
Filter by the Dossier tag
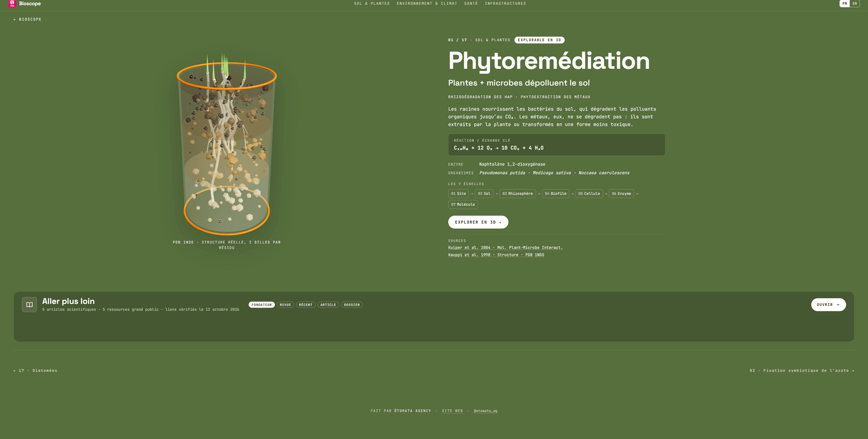pyautogui.click(x=352, y=305)
